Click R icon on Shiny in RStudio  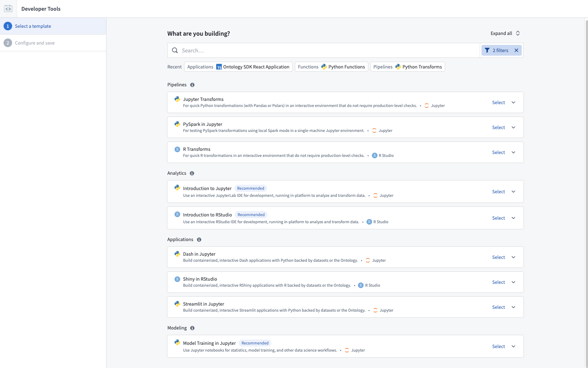177,279
